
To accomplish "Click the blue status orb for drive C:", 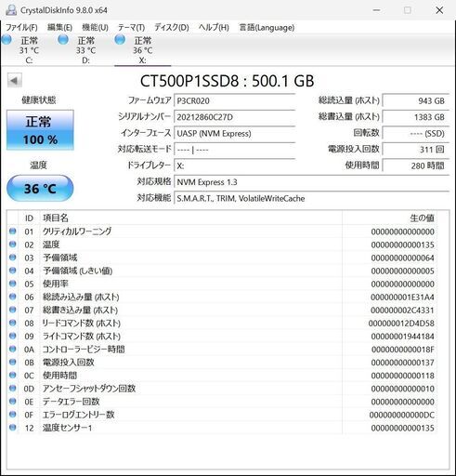I will point(7,39).
